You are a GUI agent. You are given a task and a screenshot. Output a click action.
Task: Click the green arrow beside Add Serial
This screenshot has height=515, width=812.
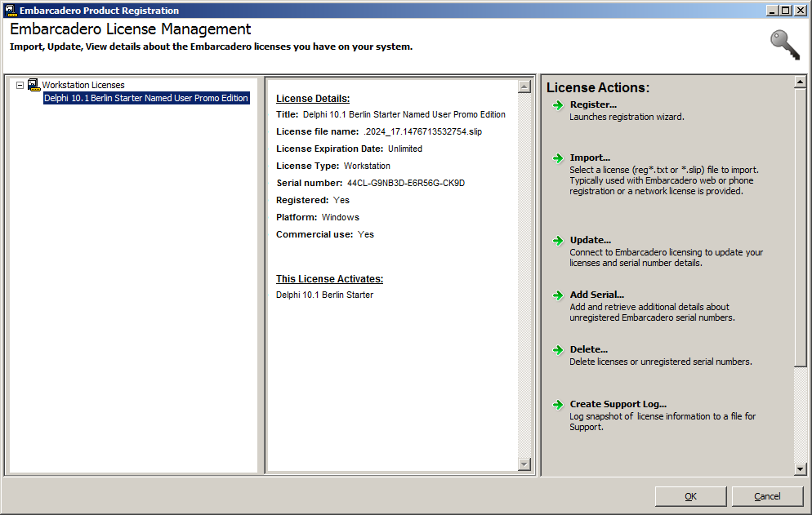coord(558,295)
